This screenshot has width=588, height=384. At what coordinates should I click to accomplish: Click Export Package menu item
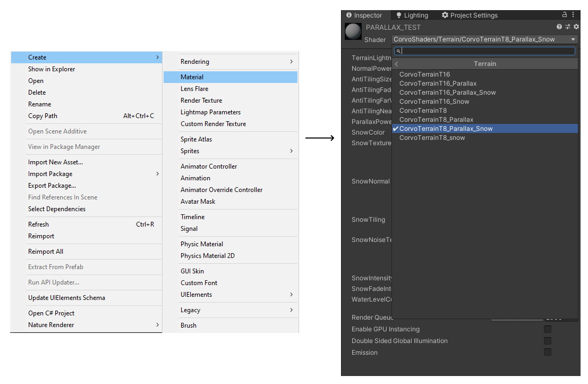point(86,186)
